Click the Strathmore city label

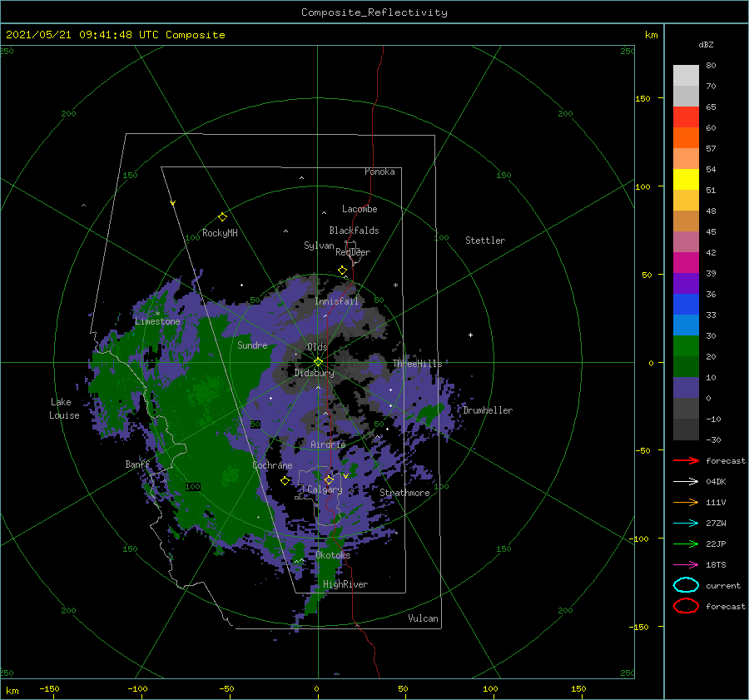(404, 493)
